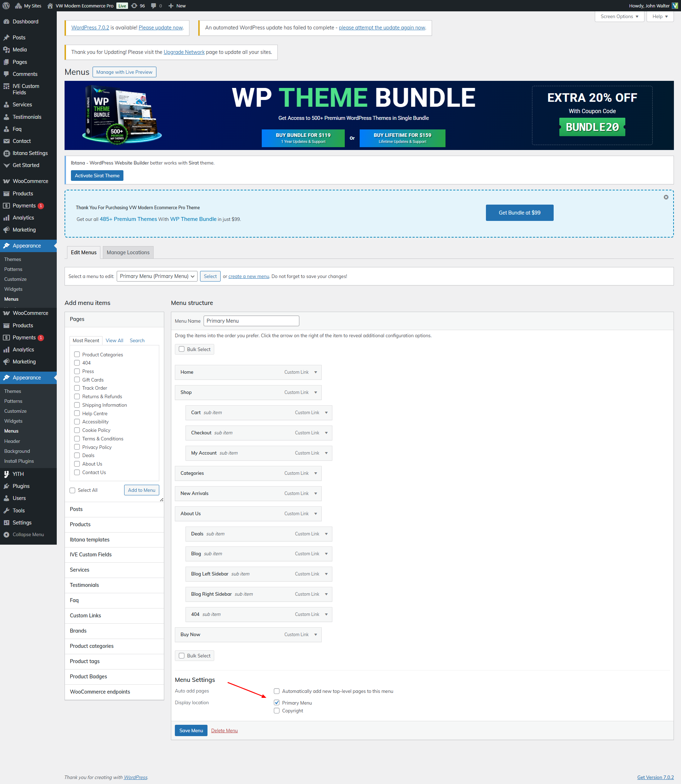Click the Contact envelope icon in the sidebar

pos(6,141)
